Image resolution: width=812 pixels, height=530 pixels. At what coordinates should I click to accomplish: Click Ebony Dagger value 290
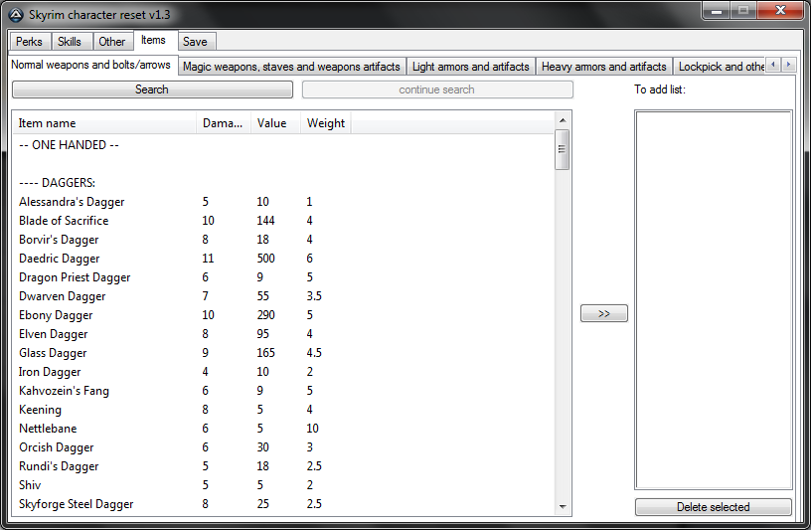click(x=265, y=315)
